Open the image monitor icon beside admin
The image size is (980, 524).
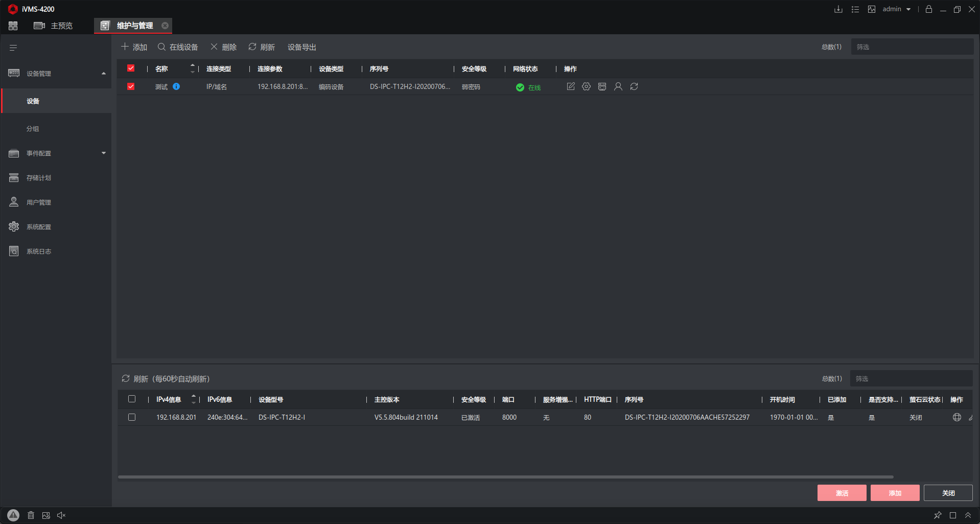(x=872, y=9)
